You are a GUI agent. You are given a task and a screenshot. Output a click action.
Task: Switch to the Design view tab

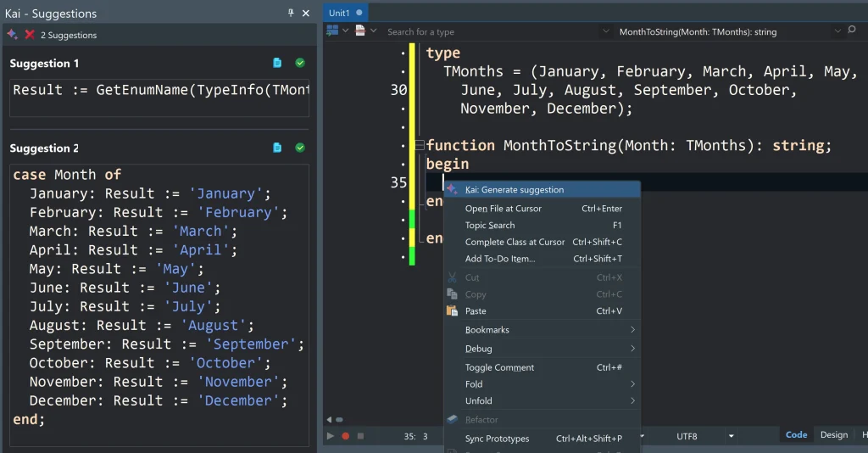tap(834, 435)
